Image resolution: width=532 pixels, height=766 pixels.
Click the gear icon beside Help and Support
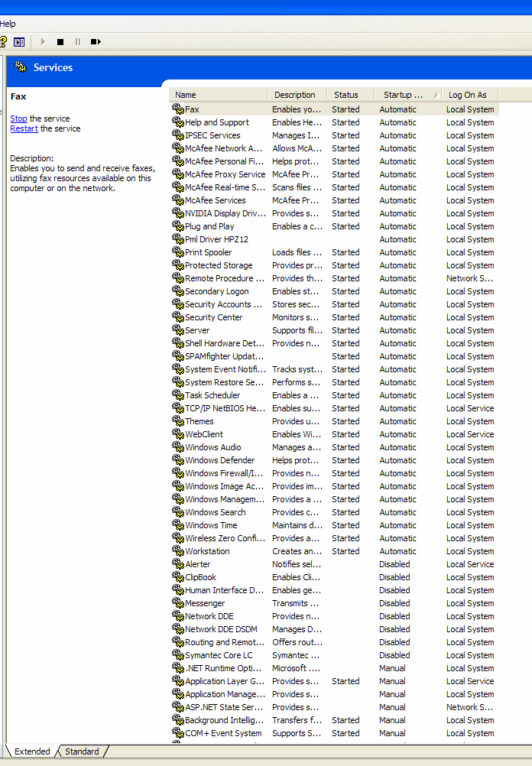coord(178,122)
